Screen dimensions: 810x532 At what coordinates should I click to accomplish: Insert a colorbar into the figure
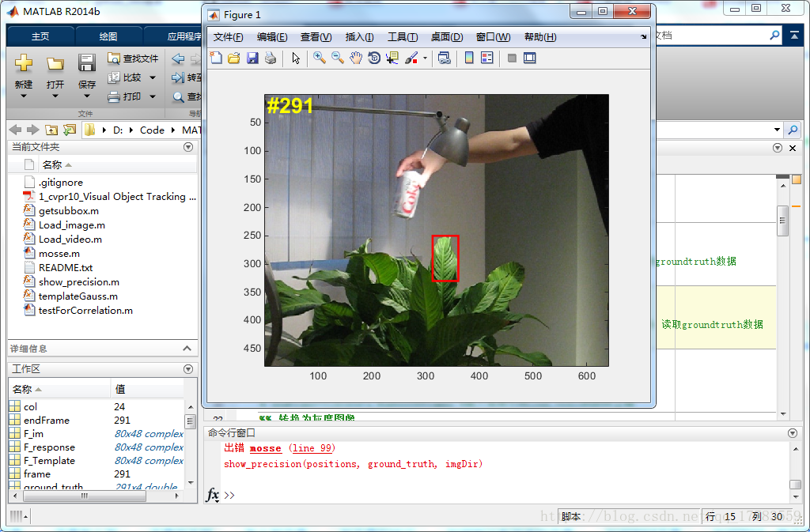[x=468, y=58]
